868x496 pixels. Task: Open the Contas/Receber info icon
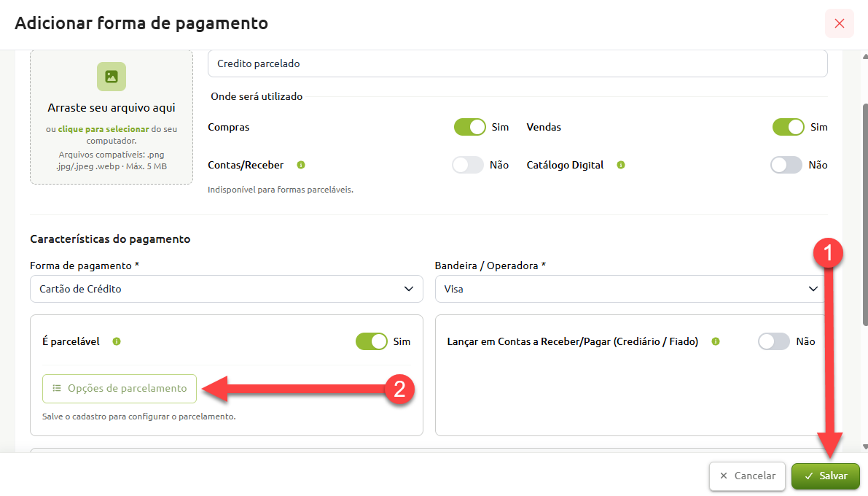coord(301,165)
